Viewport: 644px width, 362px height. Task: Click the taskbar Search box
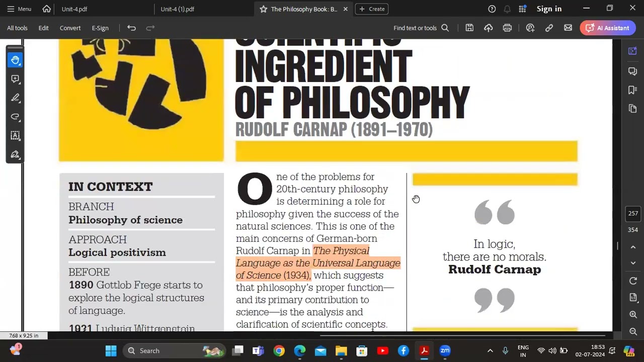pyautogui.click(x=175, y=351)
